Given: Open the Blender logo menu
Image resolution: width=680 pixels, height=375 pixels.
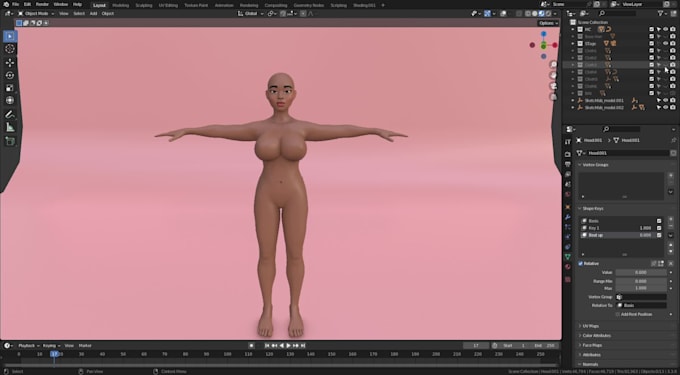Looking at the screenshot, I should (x=6, y=4).
